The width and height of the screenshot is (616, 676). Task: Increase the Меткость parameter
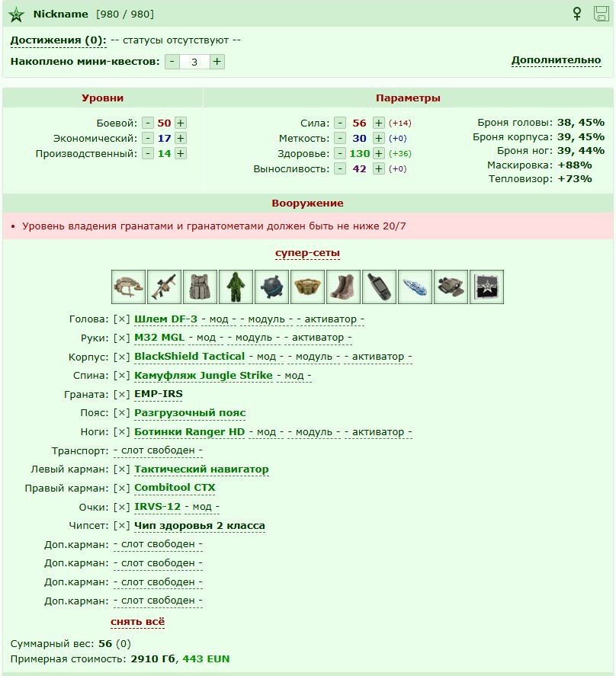[378, 139]
